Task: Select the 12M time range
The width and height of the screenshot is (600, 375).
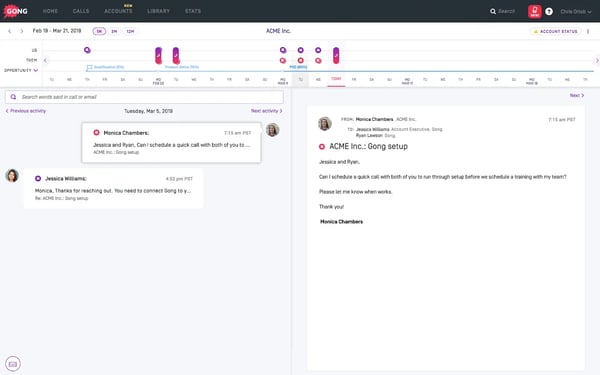Action: (x=130, y=31)
